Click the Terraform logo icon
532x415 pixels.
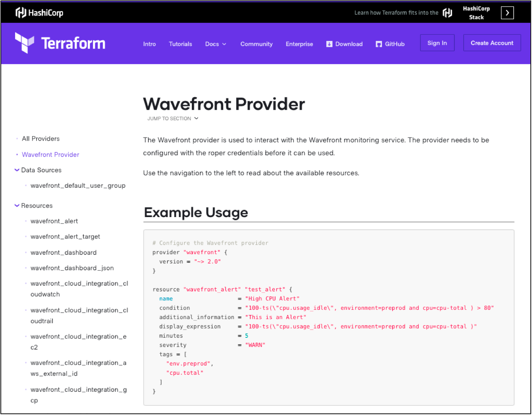[24, 43]
